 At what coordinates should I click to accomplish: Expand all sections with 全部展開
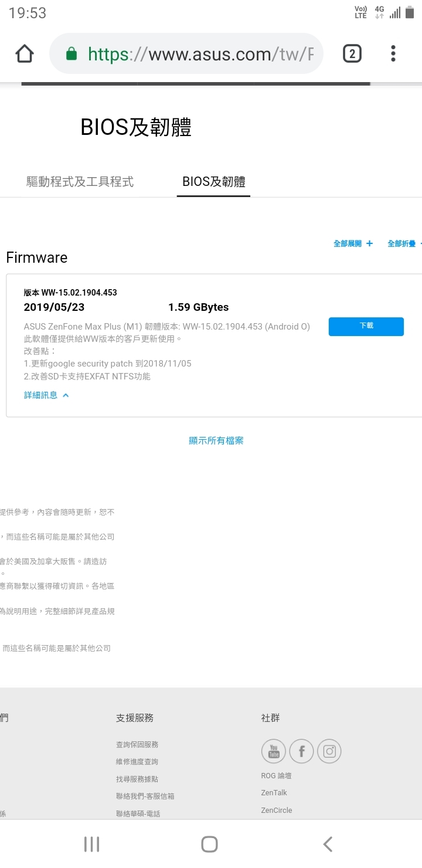(353, 243)
